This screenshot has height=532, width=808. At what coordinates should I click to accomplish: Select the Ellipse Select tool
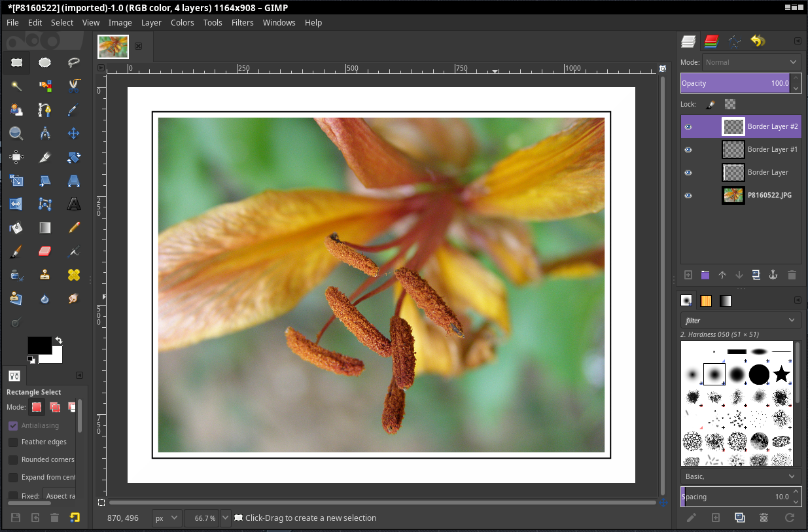coord(44,63)
